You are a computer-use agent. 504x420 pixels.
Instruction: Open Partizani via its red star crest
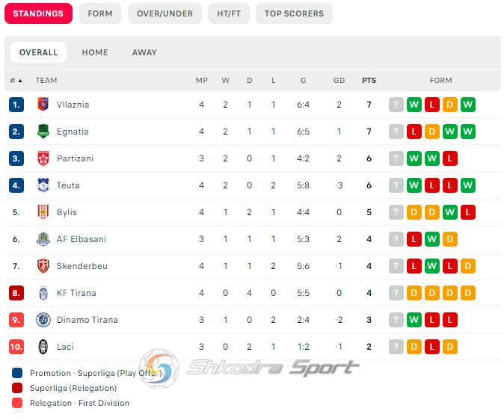(x=43, y=158)
